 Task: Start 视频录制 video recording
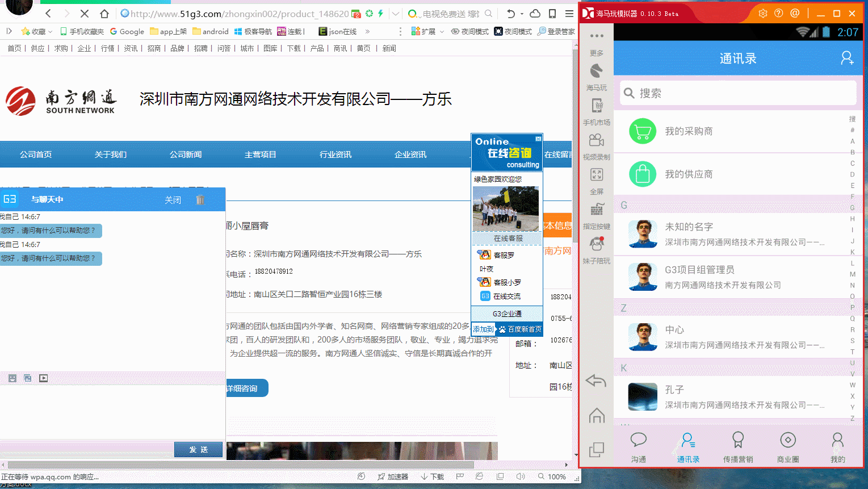pyautogui.click(x=597, y=147)
